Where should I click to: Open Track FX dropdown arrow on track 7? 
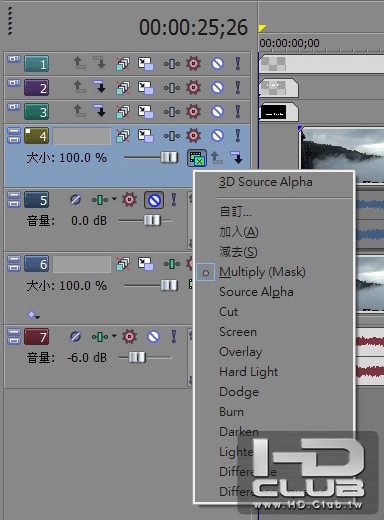(114, 336)
